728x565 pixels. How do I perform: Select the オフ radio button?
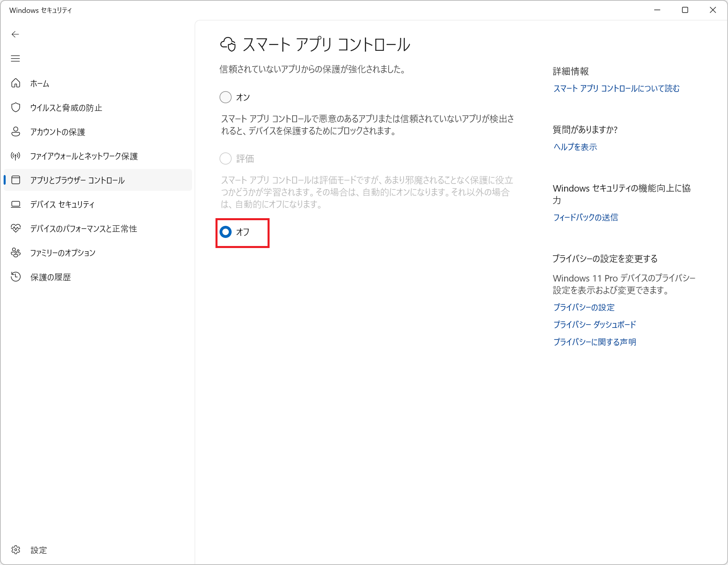pyautogui.click(x=226, y=232)
